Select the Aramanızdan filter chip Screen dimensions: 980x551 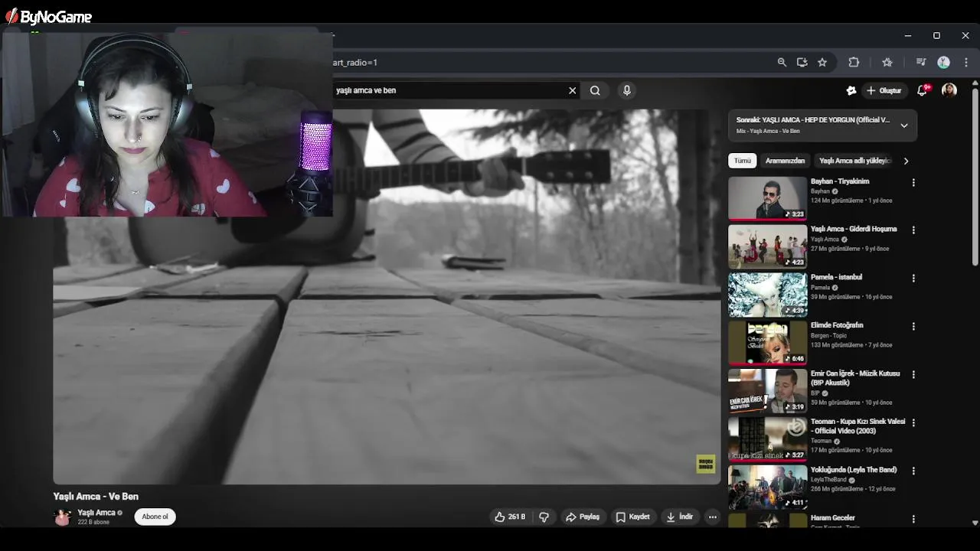(785, 161)
